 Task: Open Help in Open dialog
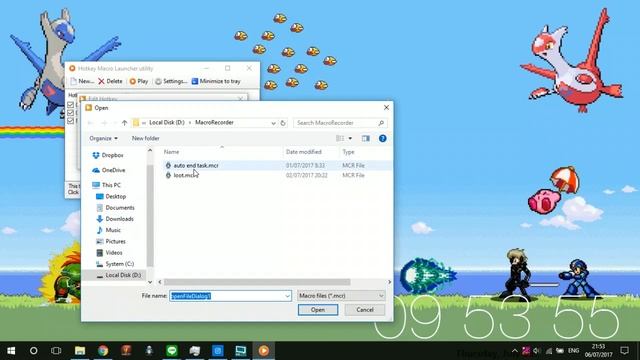[382, 138]
